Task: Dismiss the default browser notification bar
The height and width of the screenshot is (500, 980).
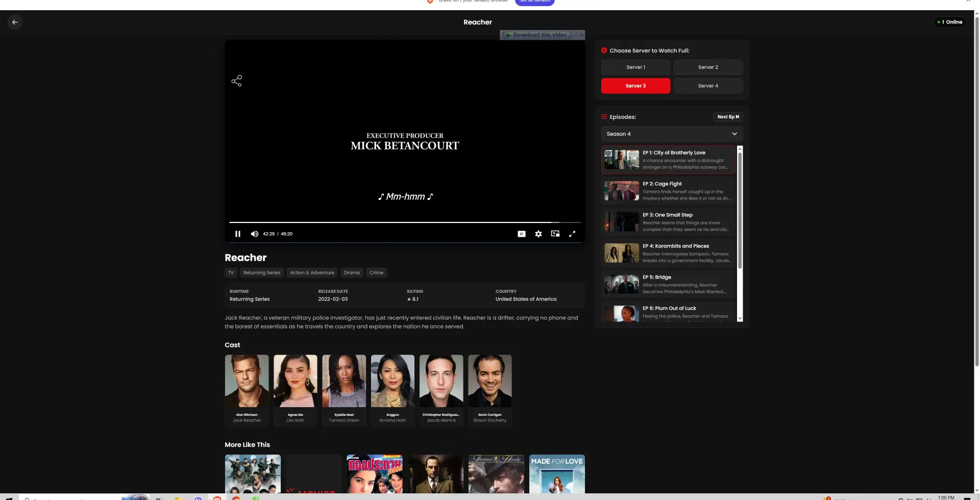Action: [x=968, y=2]
